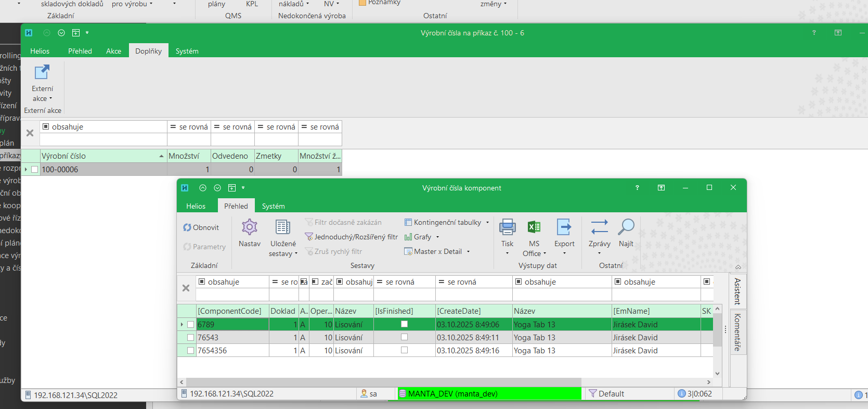This screenshot has height=409, width=868.
Task: Tick the checkbox for row 100-00006
Action: tap(35, 170)
